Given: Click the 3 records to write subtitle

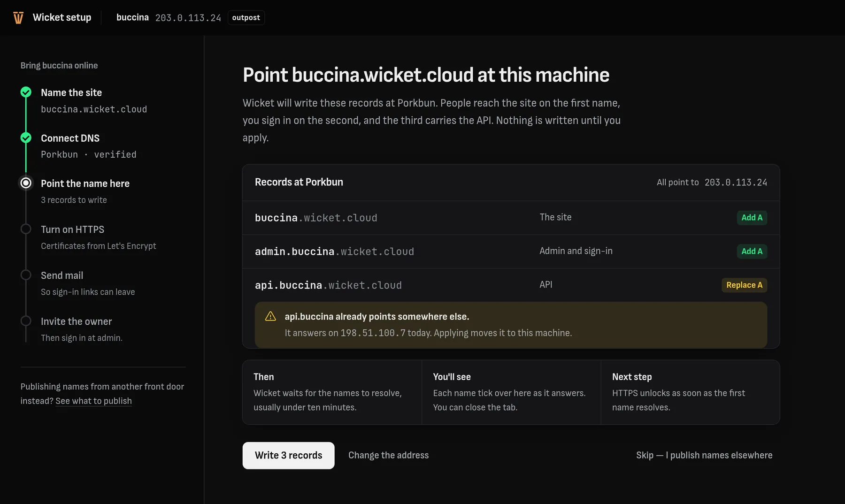Looking at the screenshot, I should tap(74, 200).
